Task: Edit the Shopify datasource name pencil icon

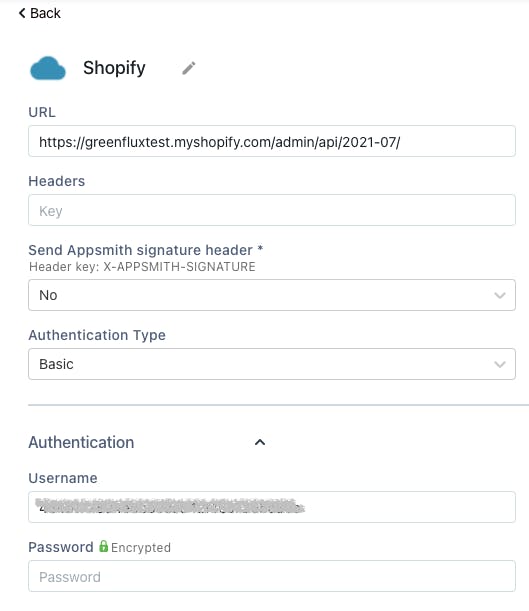Action: (x=189, y=68)
